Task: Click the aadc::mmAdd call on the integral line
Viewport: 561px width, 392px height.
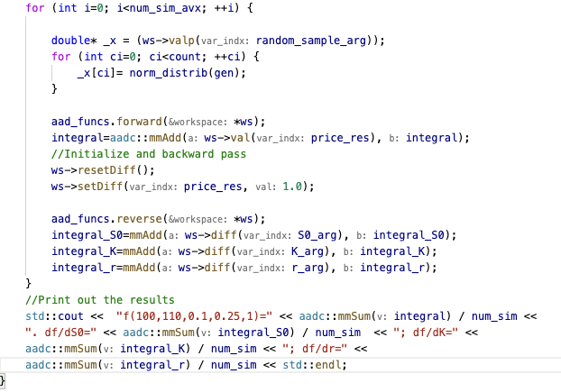Action: [x=145, y=138]
